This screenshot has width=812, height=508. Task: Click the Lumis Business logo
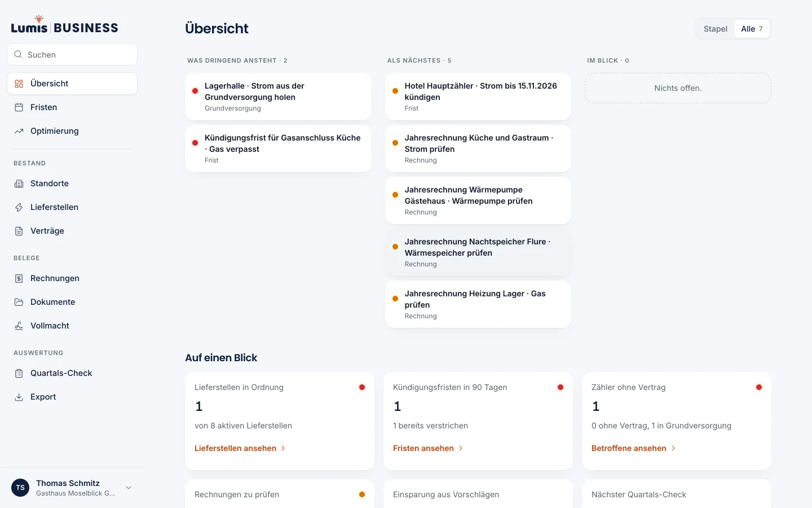click(64, 25)
